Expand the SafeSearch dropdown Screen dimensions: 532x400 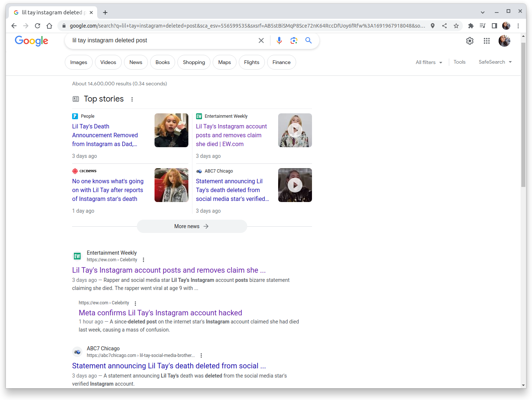coord(495,62)
